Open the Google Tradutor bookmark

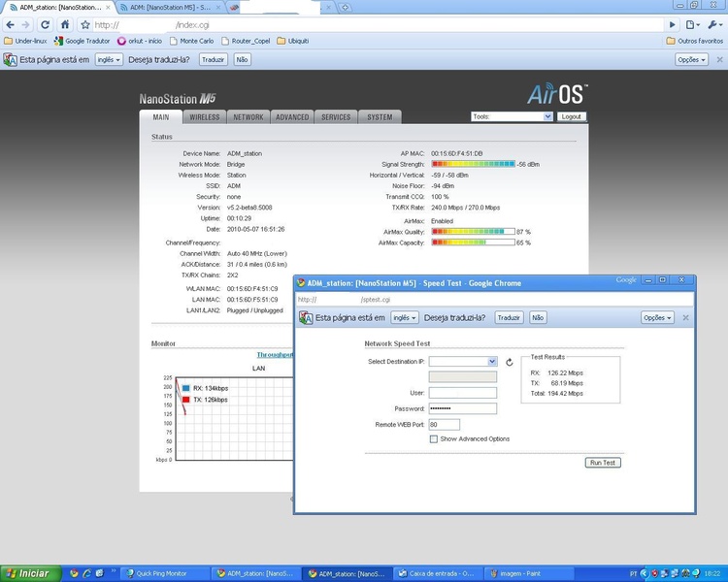tap(82, 41)
